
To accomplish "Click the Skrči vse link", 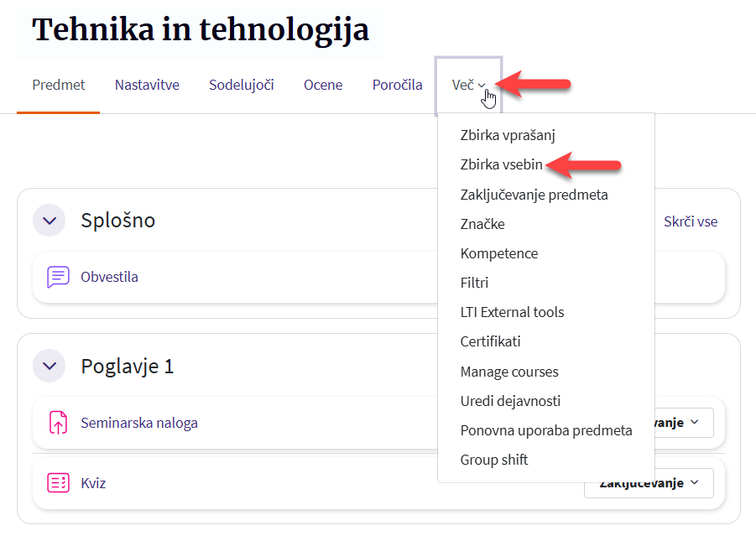I will click(x=691, y=221).
